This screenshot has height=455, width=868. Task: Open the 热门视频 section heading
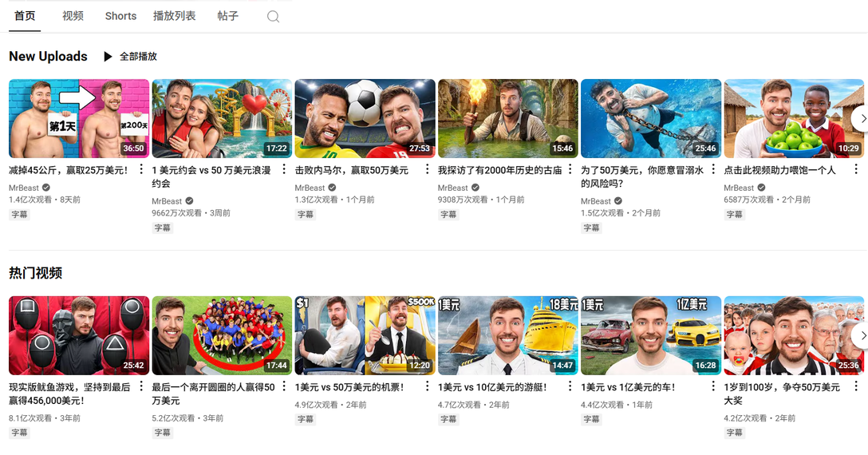point(35,273)
